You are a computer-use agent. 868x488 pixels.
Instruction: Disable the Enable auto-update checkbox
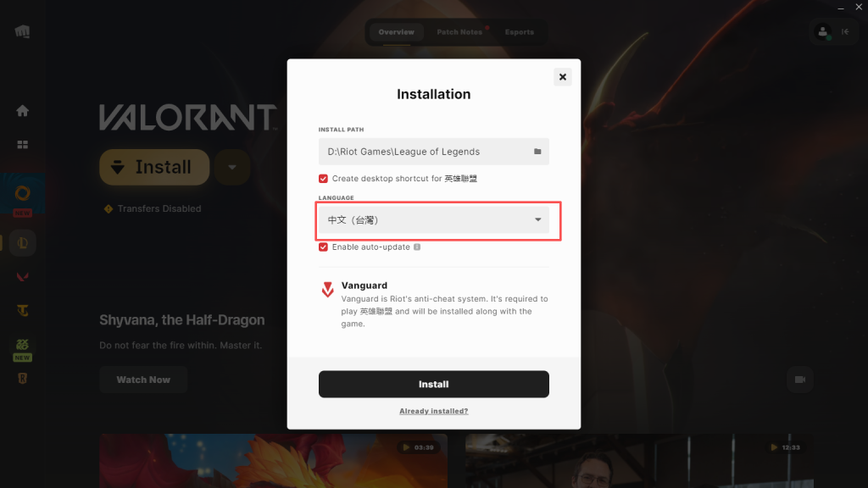click(323, 247)
